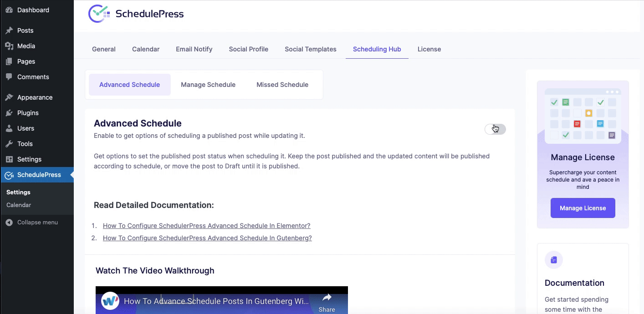Screen dimensions: 644x314
Task: Click the Appearance brush icon
Action: 9,97
